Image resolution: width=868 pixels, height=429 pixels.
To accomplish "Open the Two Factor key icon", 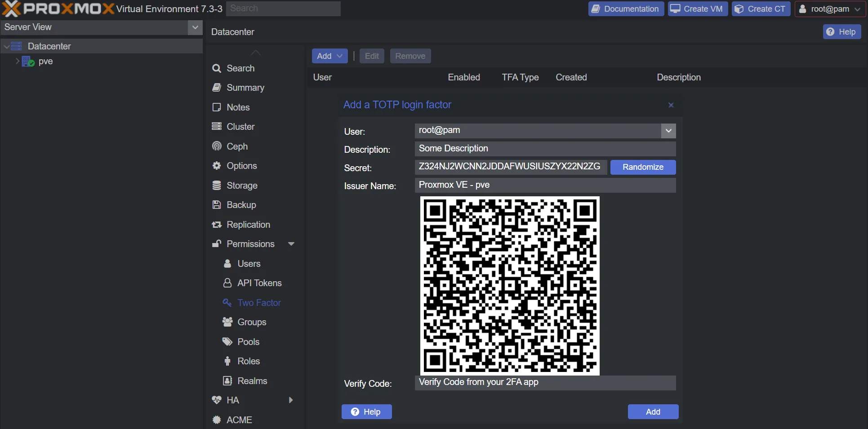I will [227, 302].
